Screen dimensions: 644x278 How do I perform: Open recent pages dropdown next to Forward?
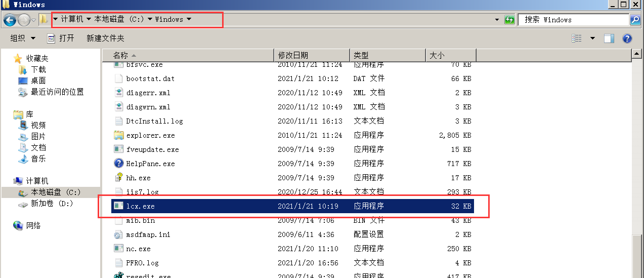33,20
